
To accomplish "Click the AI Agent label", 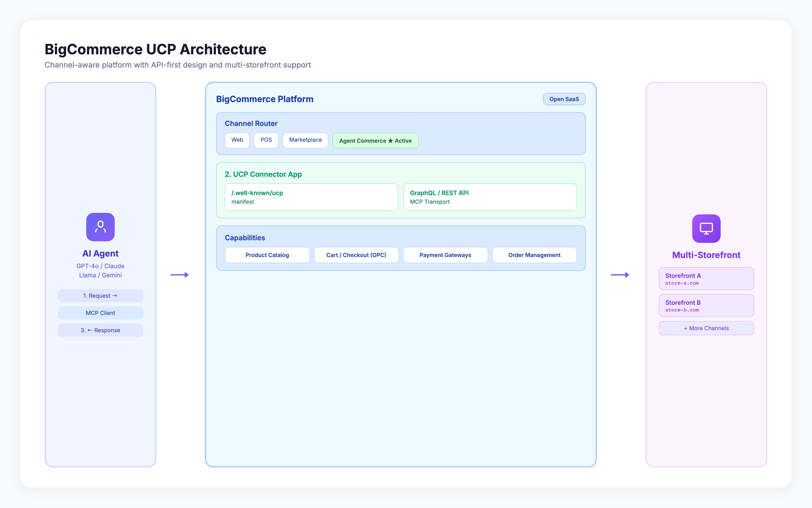I will [100, 253].
